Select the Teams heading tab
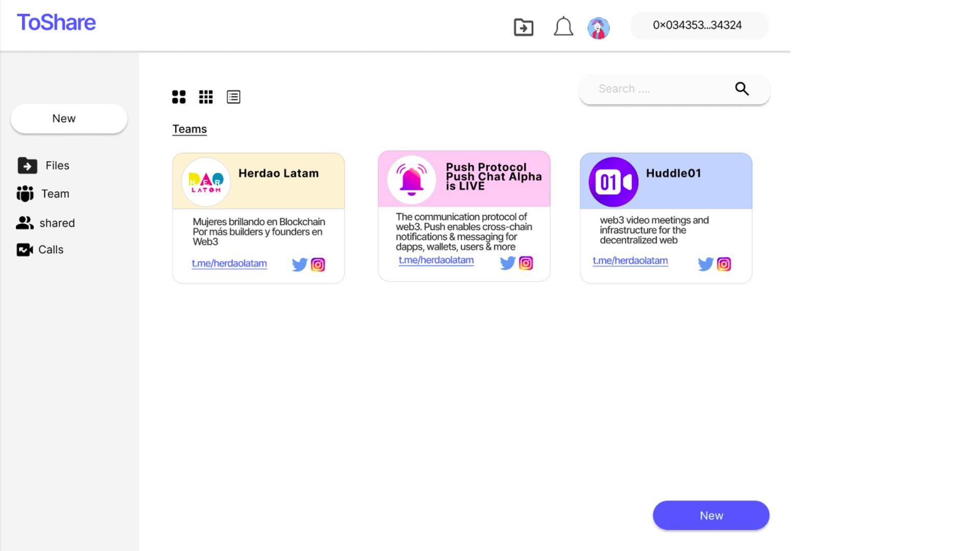This screenshot has width=980, height=551. 189,129
